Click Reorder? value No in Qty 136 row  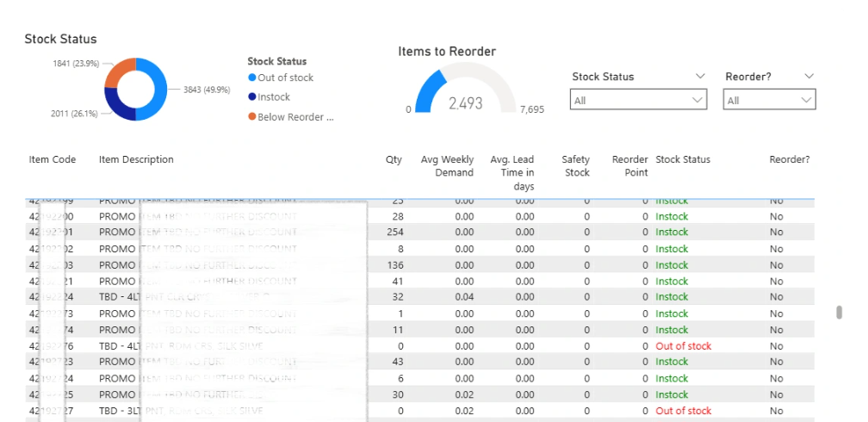[x=776, y=265]
